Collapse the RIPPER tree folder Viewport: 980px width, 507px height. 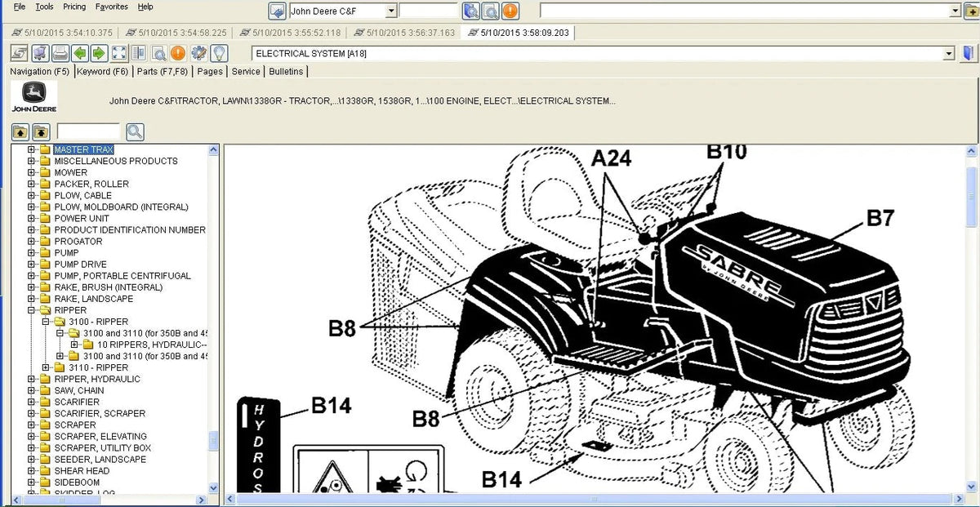point(32,310)
